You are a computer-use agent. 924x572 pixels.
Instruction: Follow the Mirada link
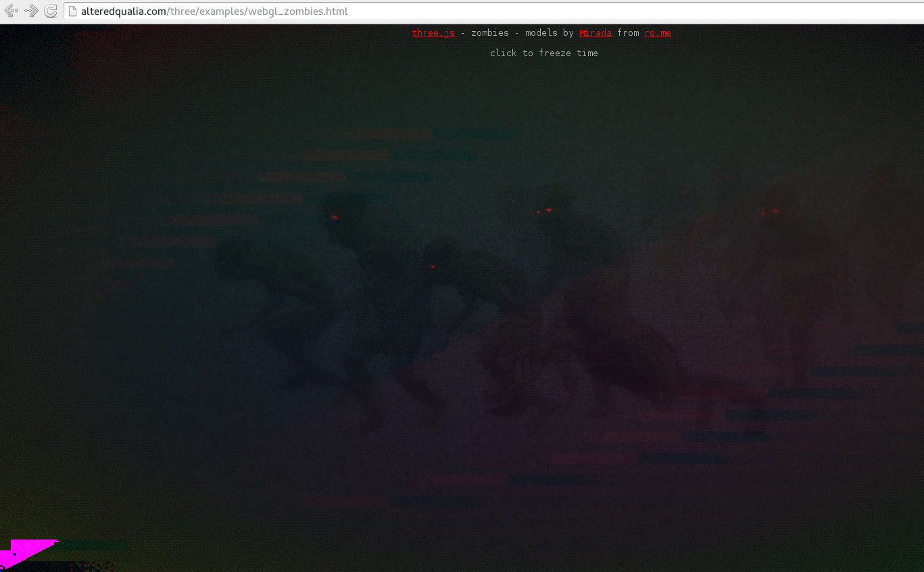point(595,33)
